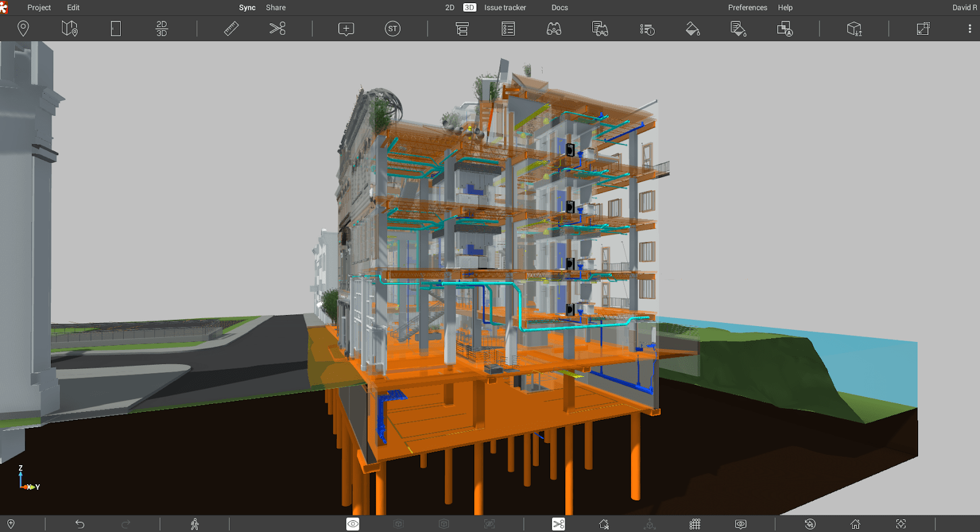Open the binoculars search tool
The image size is (980, 532).
[554, 29]
